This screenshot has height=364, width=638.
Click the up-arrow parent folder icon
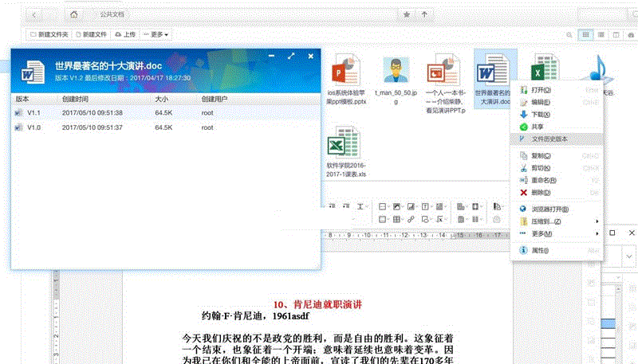(424, 14)
